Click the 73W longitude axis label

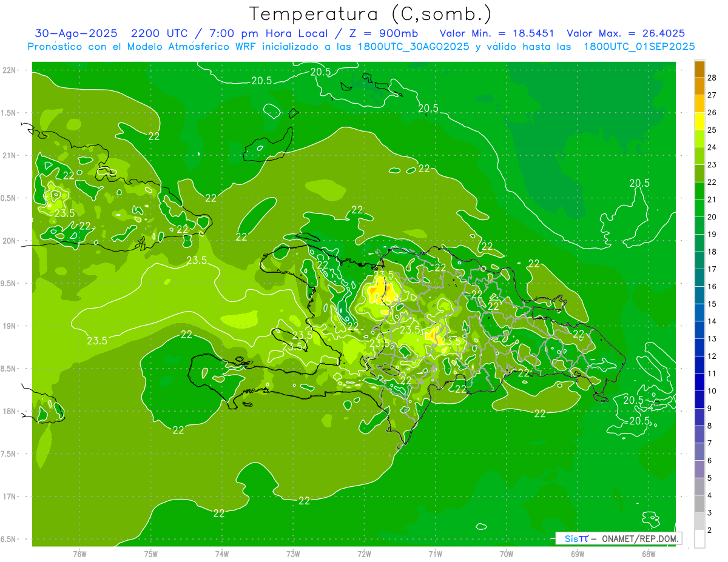293,554
